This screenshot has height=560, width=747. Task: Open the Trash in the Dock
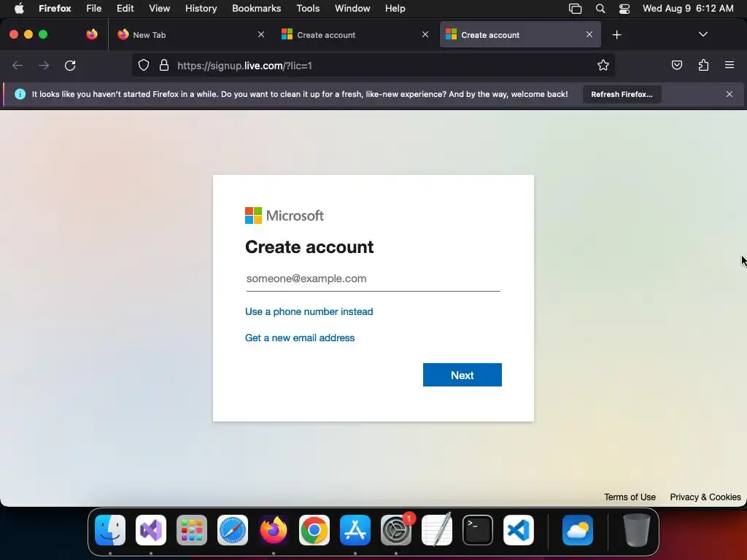pyautogui.click(x=636, y=530)
